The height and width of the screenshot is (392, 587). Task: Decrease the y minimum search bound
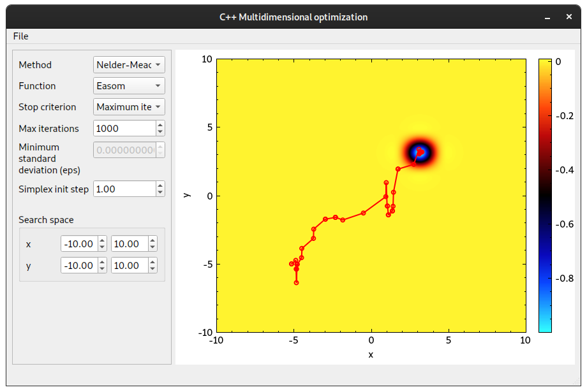pyautogui.click(x=102, y=270)
